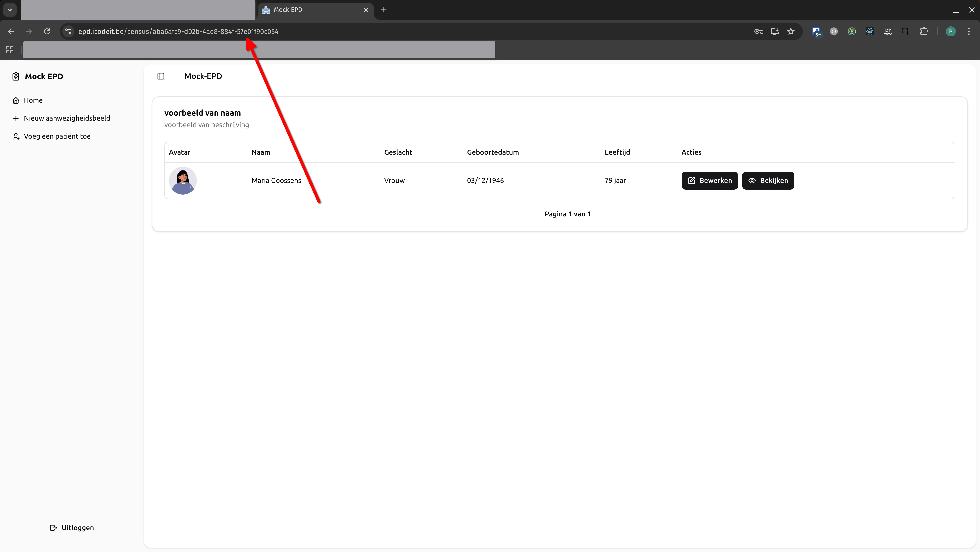This screenshot has height=552, width=980.
Task: Toggle the sidebar panel icon
Action: click(161, 76)
